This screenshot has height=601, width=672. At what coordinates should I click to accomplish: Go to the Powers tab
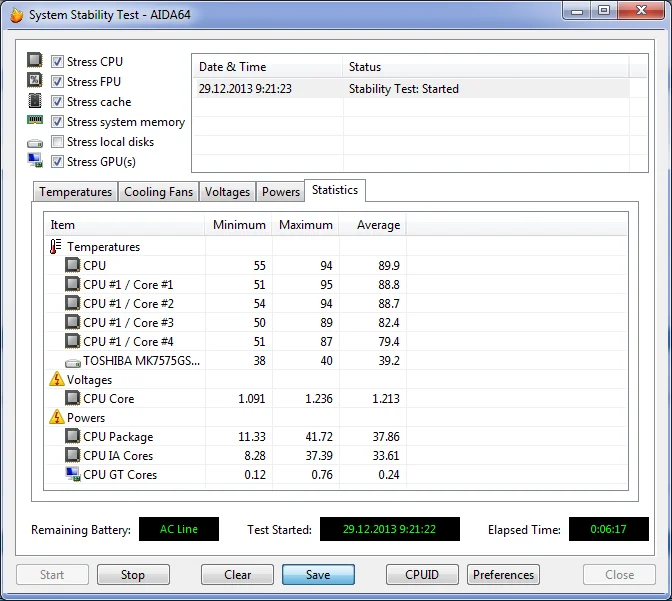[281, 192]
